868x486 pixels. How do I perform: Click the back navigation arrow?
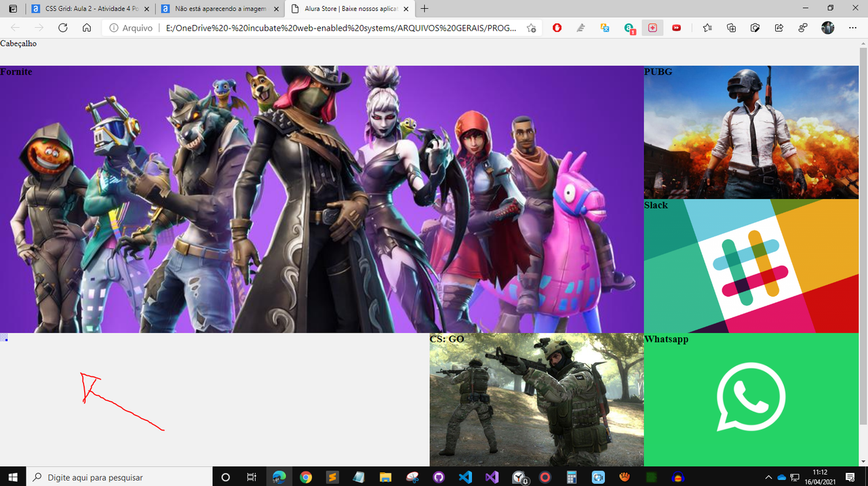[x=15, y=28]
